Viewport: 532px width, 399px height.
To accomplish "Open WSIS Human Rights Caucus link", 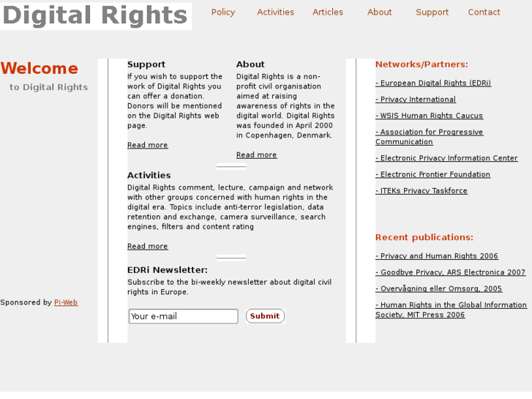I will 430,116.
